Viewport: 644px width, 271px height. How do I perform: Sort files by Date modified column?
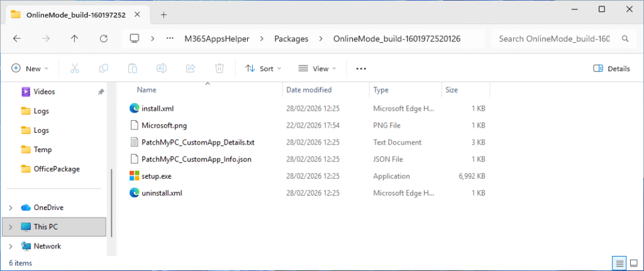(x=309, y=90)
